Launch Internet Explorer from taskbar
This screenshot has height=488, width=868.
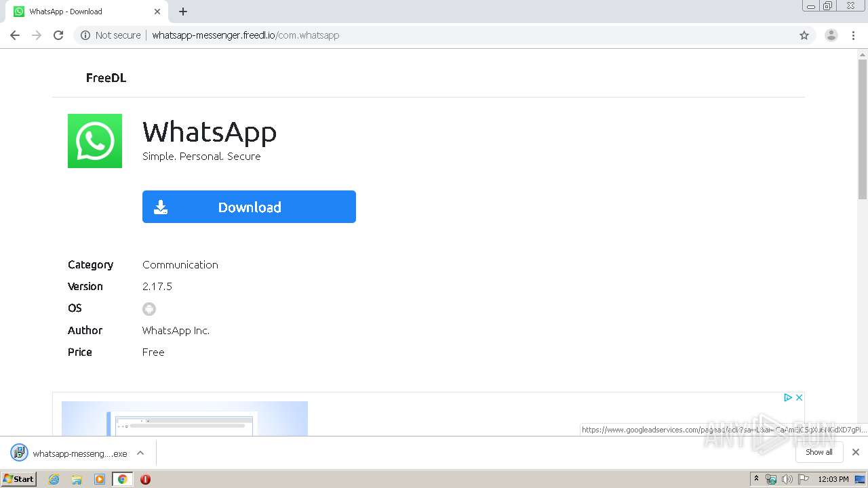coord(54,479)
